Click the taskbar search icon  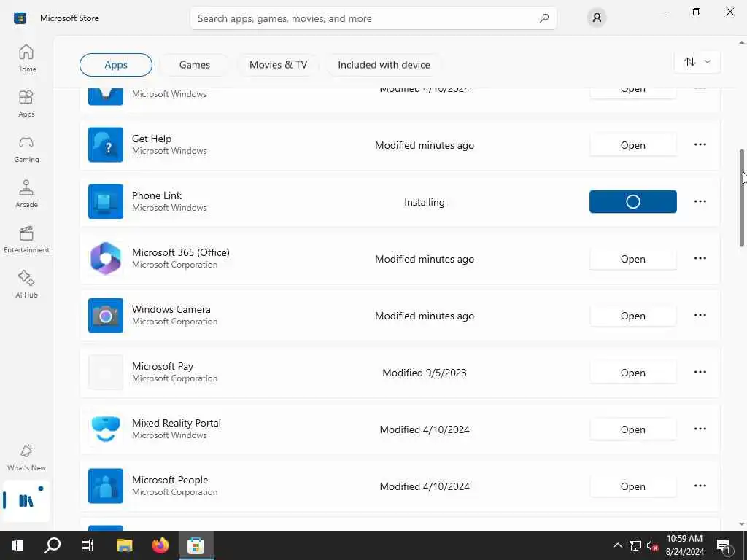coord(53,545)
